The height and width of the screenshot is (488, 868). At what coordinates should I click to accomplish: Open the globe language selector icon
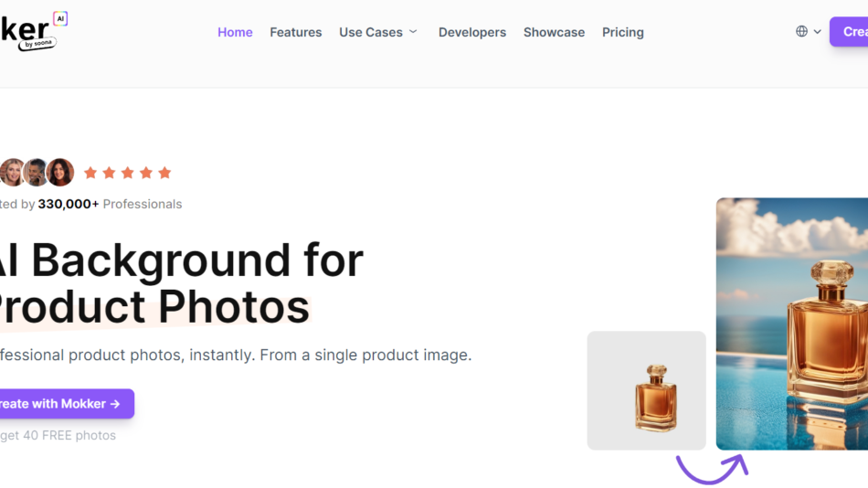coord(801,31)
